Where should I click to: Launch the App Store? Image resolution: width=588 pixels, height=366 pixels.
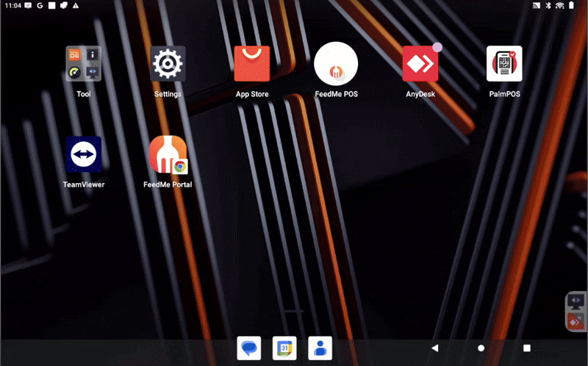click(x=251, y=64)
